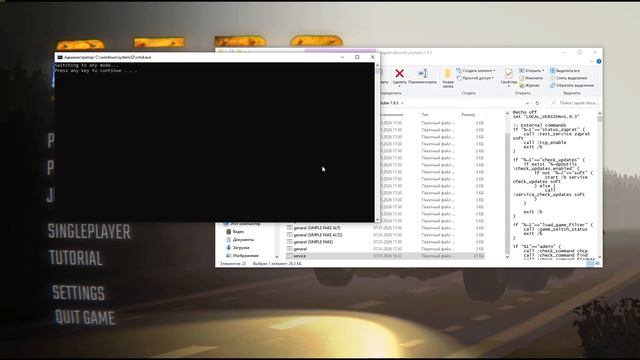Switch Explorer to large icons view icon
Viewport: 640px width, 360px height.
pyautogui.click(x=597, y=264)
